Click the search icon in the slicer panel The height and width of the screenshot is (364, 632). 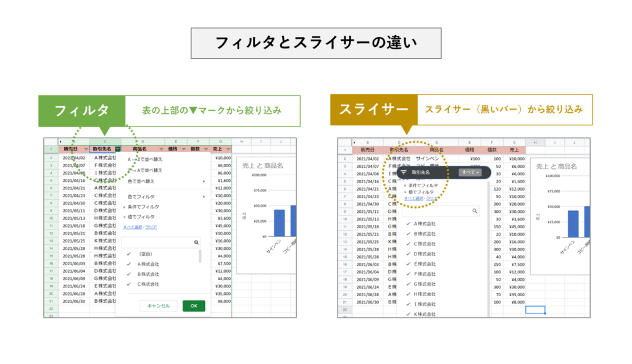(x=475, y=211)
